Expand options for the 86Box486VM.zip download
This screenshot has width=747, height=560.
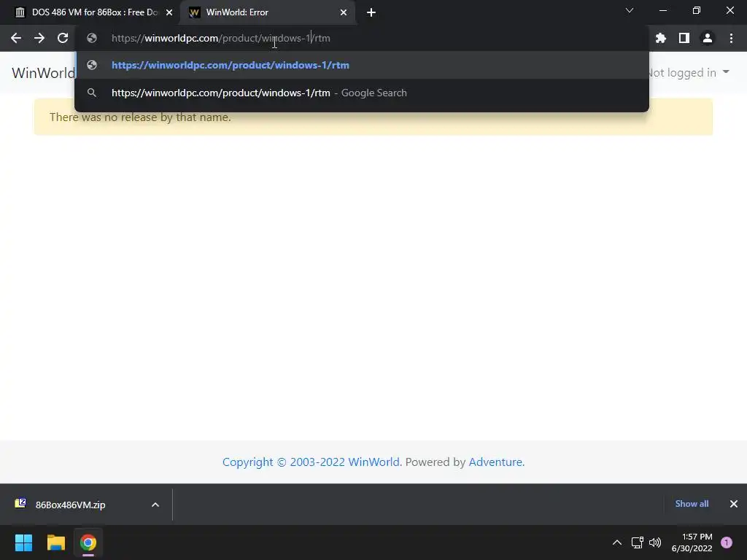click(x=155, y=505)
